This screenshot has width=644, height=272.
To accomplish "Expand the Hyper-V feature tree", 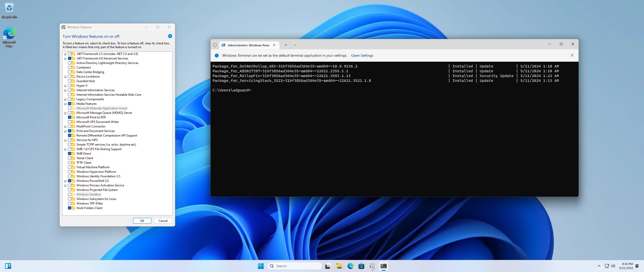I will 65,86.
